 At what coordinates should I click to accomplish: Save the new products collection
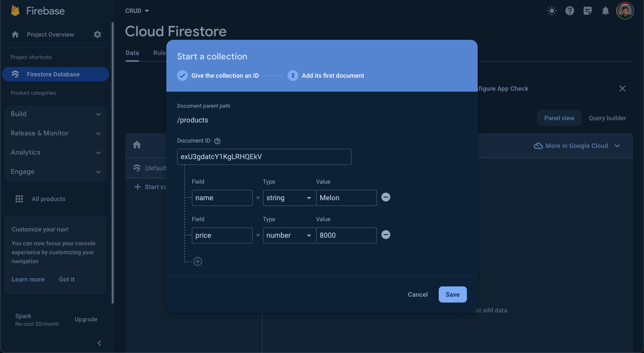(452, 294)
